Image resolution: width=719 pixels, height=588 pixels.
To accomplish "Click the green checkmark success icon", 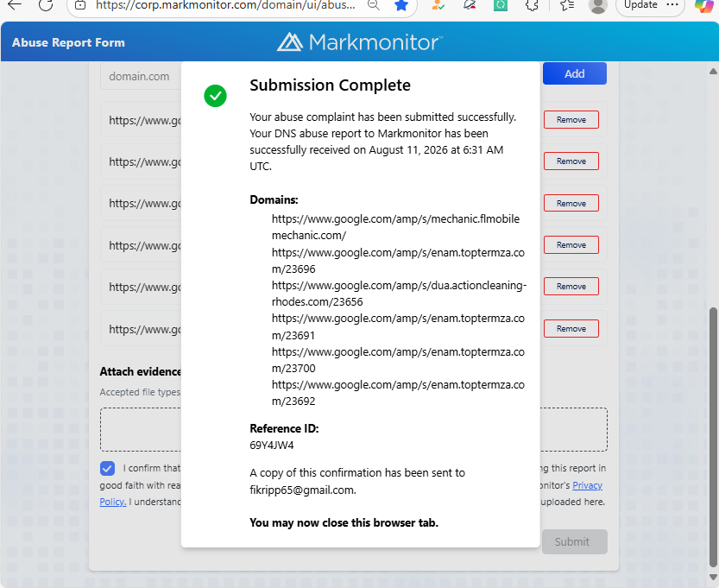I will [215, 96].
